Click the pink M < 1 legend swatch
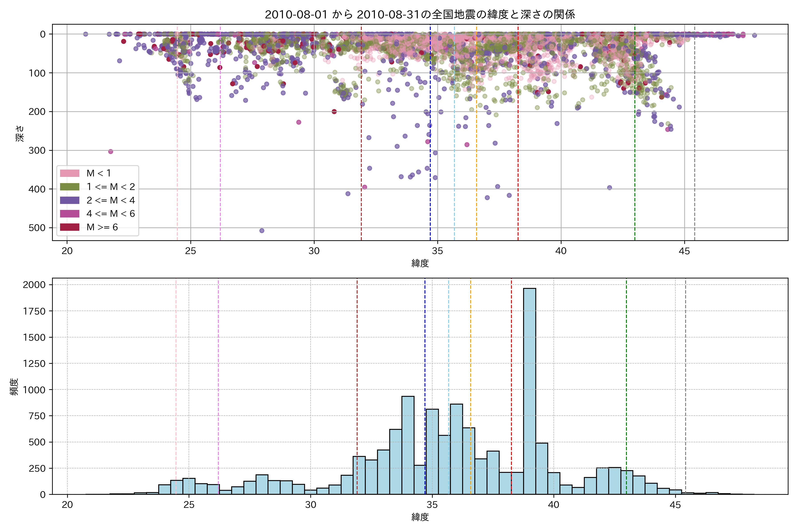798x532 pixels. [70, 173]
